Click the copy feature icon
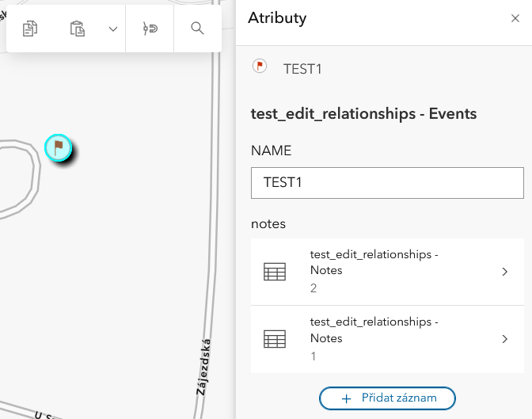Screen dimensions: 532x419 [30, 29]
